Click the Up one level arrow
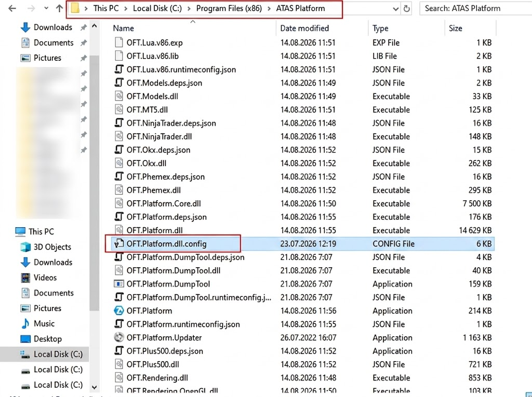 coord(59,8)
